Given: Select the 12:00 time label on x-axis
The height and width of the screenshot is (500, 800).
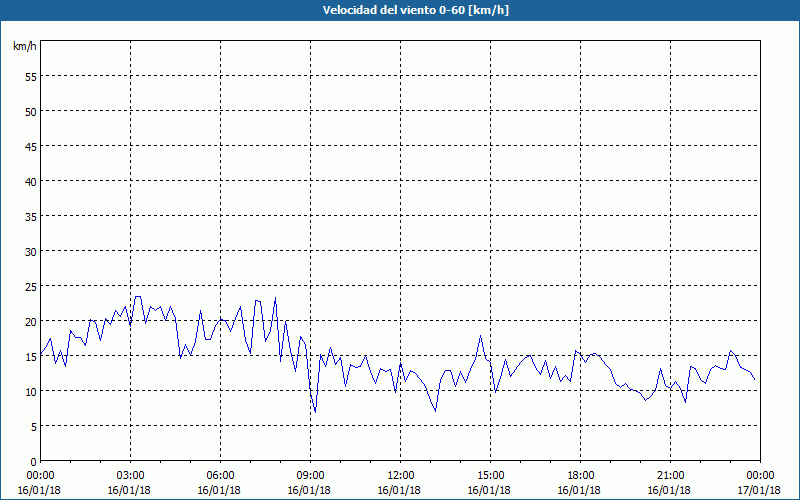Looking at the screenshot, I should (x=400, y=475).
